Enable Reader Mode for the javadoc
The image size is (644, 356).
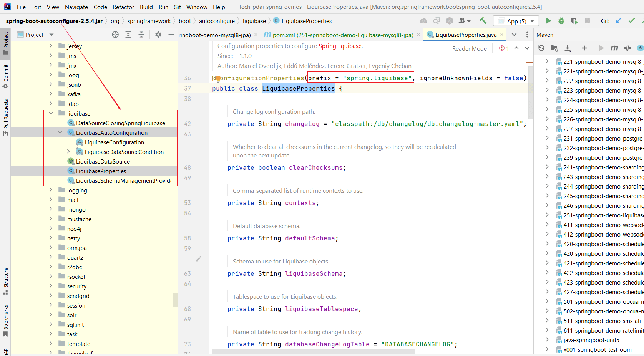[469, 48]
